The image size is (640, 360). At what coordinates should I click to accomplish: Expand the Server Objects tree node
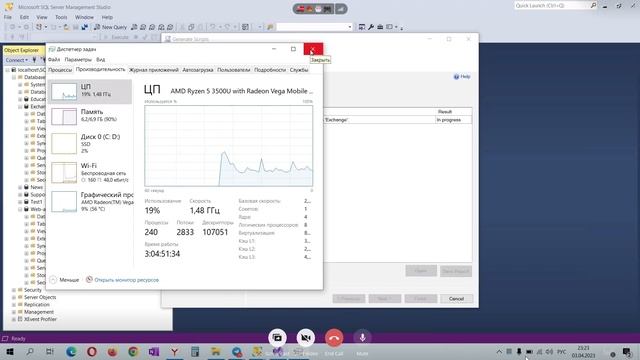pyautogui.click(x=13, y=298)
